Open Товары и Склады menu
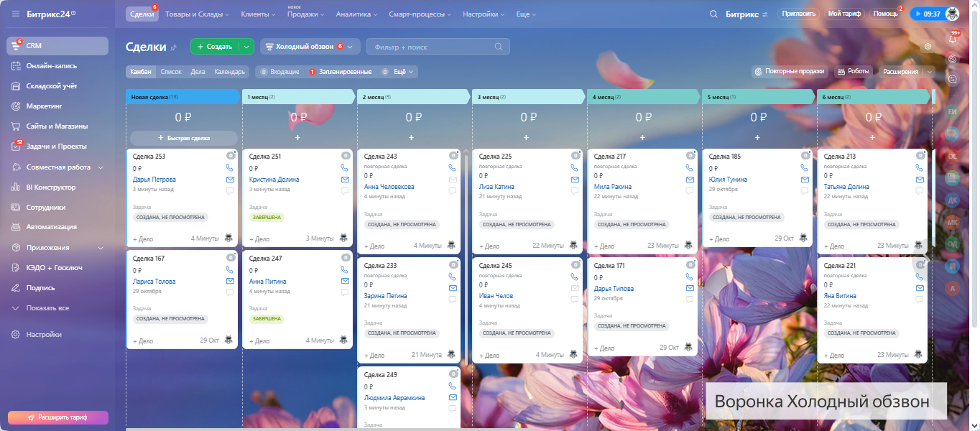 coord(197,14)
